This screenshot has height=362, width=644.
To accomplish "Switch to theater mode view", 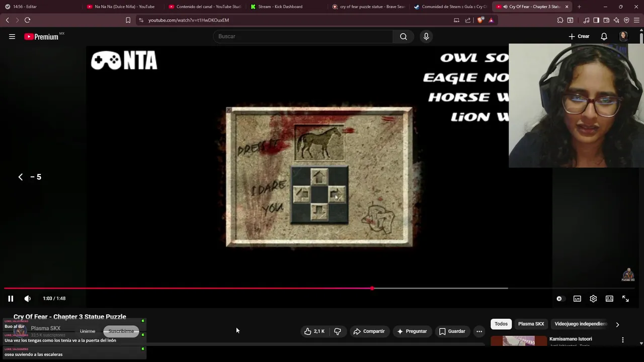I will (x=609, y=299).
